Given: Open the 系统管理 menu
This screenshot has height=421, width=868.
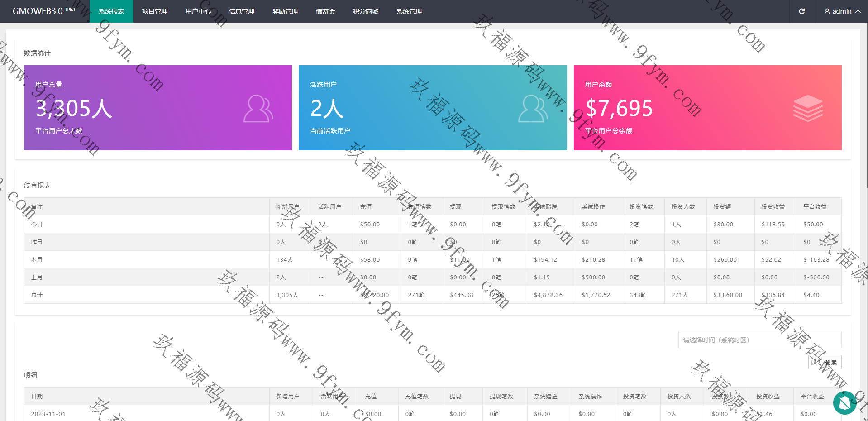Looking at the screenshot, I should coord(409,11).
